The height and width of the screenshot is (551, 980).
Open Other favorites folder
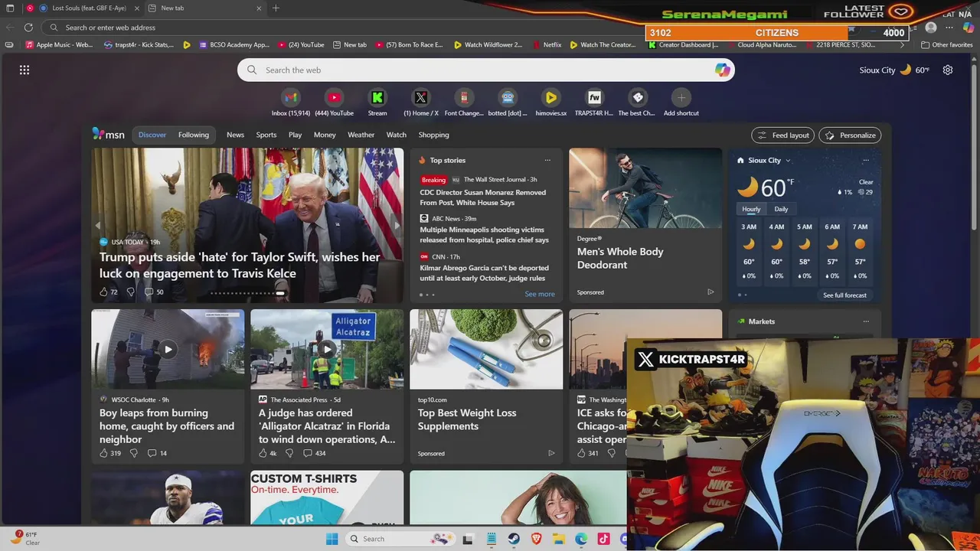[x=947, y=45]
